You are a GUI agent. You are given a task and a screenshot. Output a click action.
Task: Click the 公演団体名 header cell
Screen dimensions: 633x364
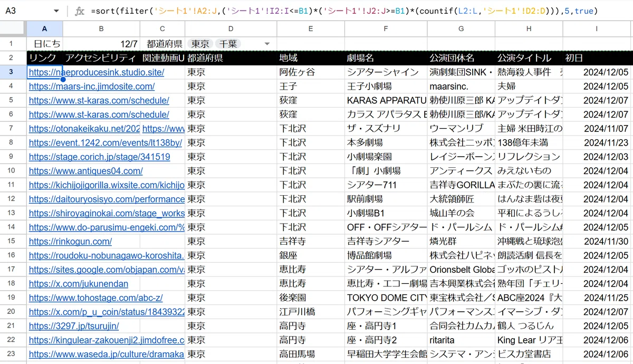pos(461,58)
